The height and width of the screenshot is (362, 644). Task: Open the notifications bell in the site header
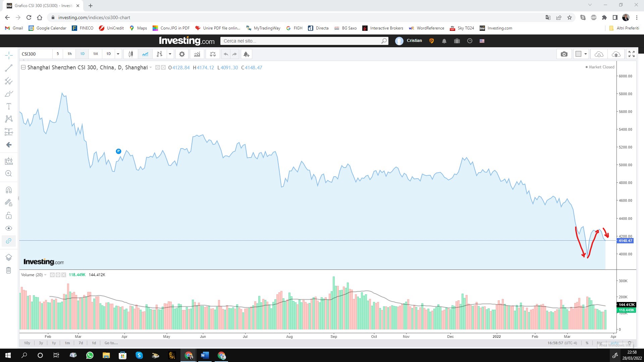pyautogui.click(x=444, y=41)
